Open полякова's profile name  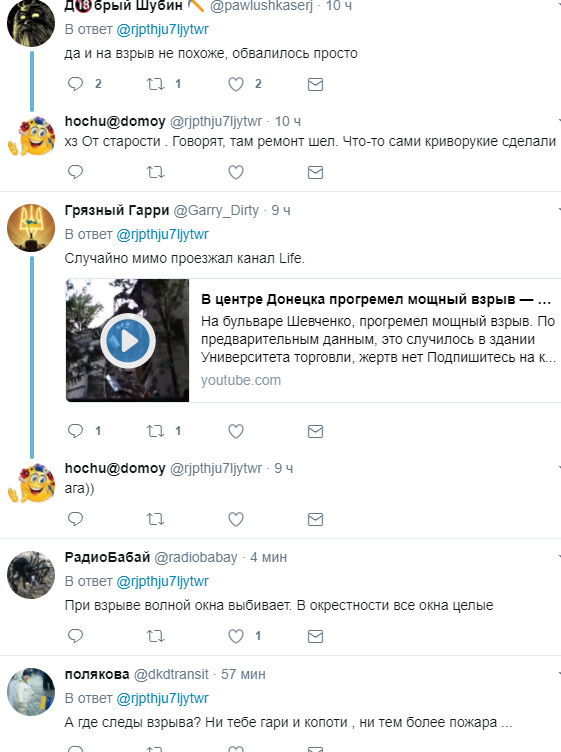coord(97,674)
